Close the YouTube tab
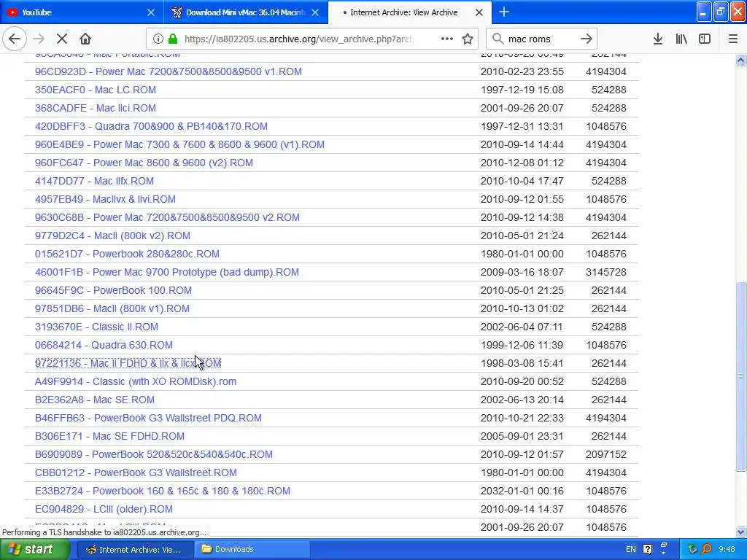 point(150,12)
